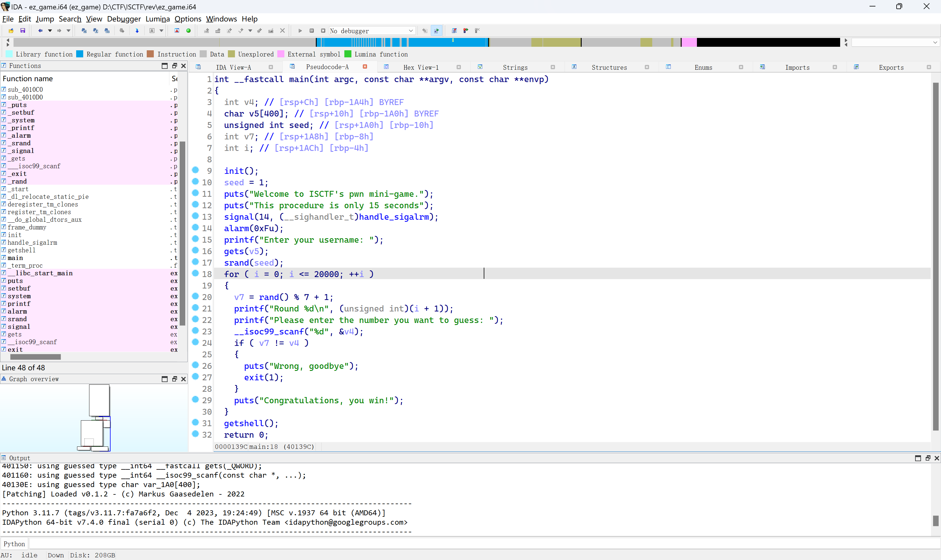Image resolution: width=941 pixels, height=560 pixels.
Task: Click the Pause process toolbar icon
Action: pos(312,31)
